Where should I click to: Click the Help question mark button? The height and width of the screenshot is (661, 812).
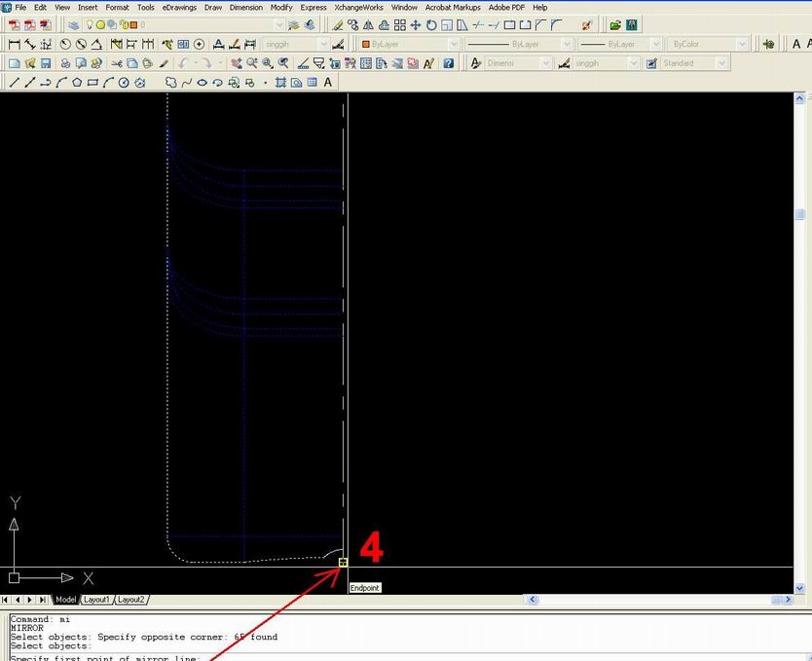coord(448,63)
